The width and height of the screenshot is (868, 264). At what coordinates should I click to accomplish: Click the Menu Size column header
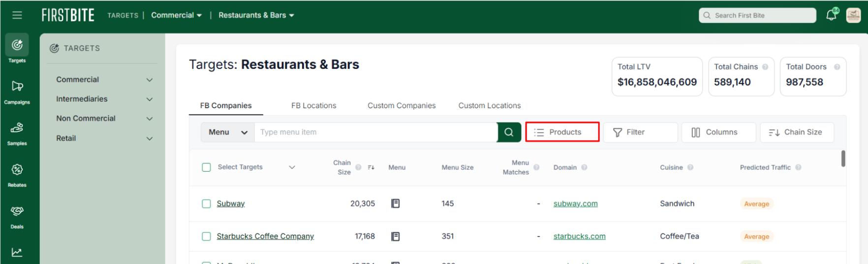[x=458, y=168]
